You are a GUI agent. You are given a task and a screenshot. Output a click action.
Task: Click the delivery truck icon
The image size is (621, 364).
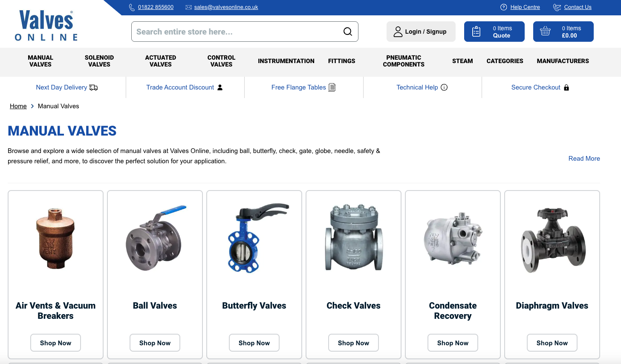pos(93,87)
